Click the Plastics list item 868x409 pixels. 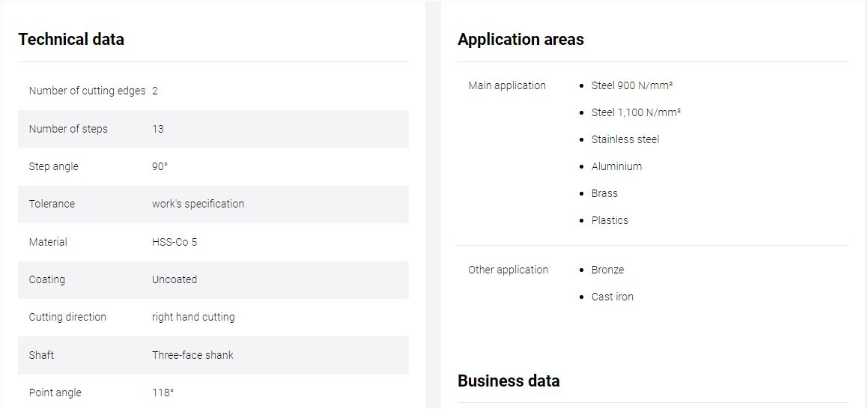610,220
